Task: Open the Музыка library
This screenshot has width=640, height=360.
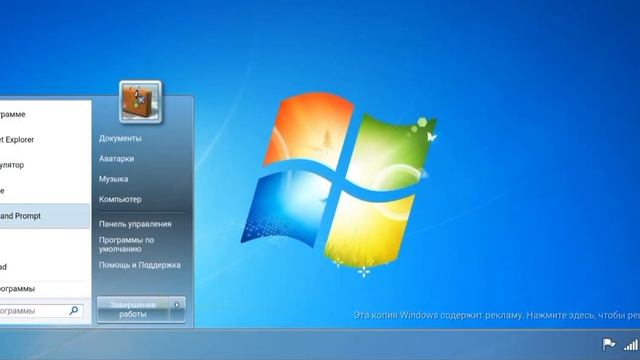Action: coord(113,179)
